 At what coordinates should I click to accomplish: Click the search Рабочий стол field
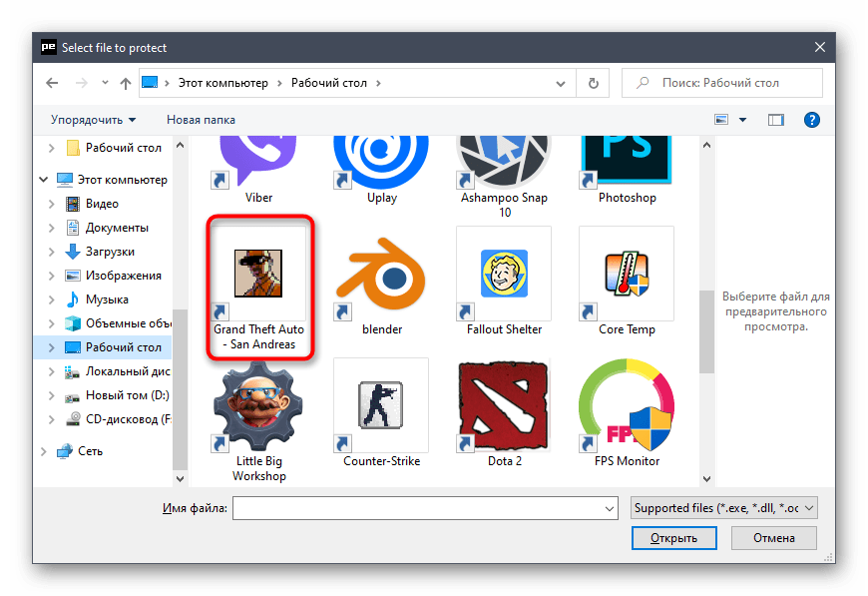coord(722,83)
